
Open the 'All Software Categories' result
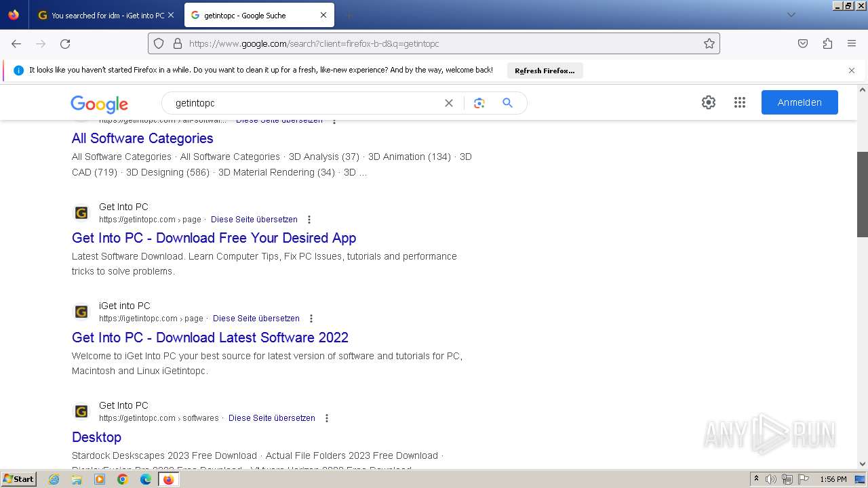(142, 138)
